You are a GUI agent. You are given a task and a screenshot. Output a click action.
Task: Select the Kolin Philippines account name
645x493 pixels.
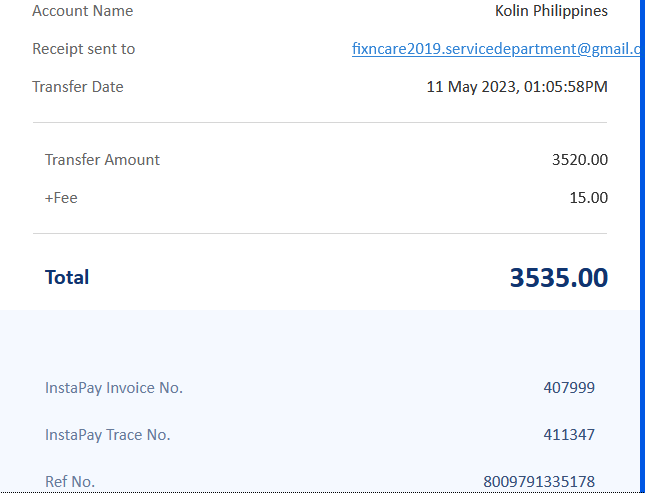click(551, 11)
